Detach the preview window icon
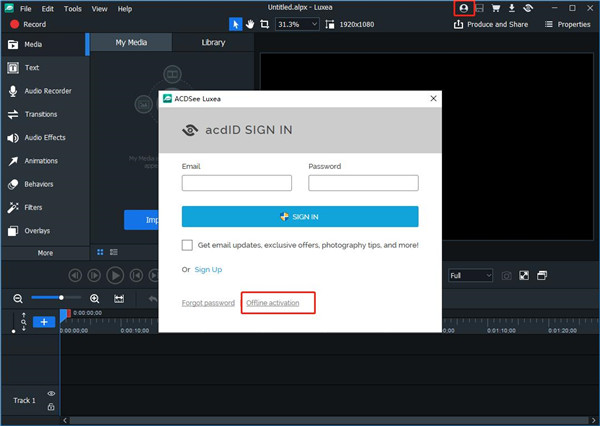 coord(542,276)
